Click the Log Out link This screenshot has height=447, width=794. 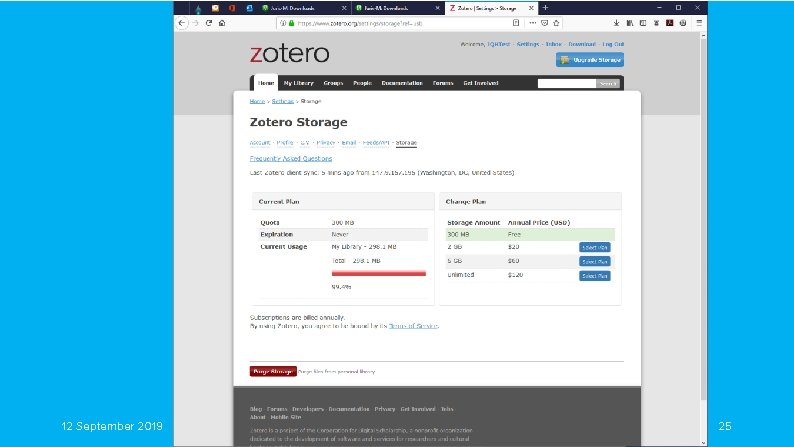(x=613, y=44)
